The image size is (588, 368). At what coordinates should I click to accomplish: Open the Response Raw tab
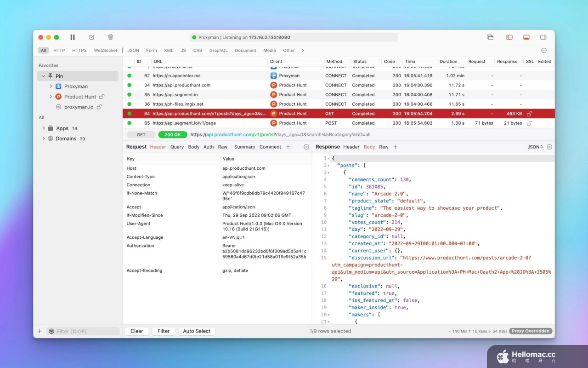coord(384,147)
